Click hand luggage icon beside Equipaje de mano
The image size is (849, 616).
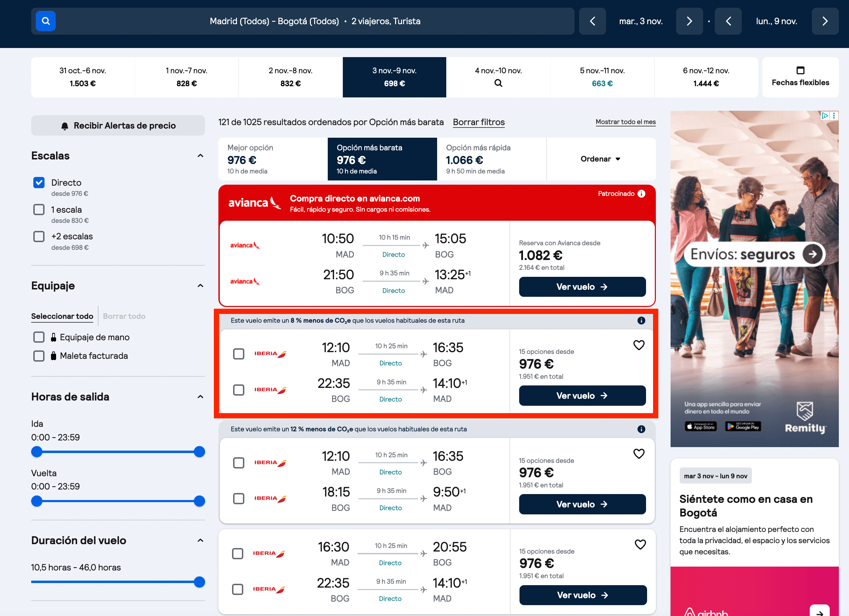click(x=54, y=337)
